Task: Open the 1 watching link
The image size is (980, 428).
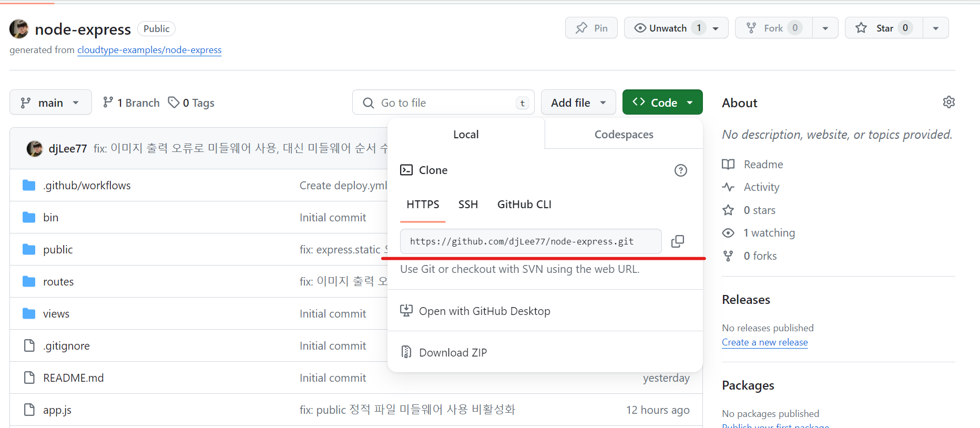Action: 769,232
